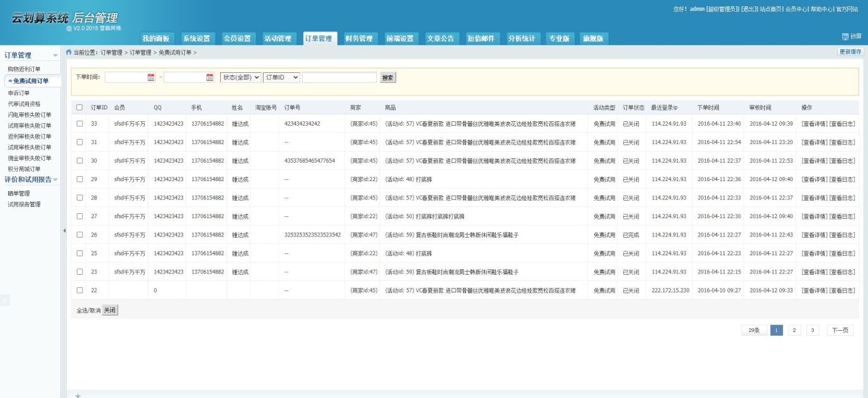Switch to the 旗舰版 tab
This screenshot has width=868, height=398.
(x=593, y=38)
